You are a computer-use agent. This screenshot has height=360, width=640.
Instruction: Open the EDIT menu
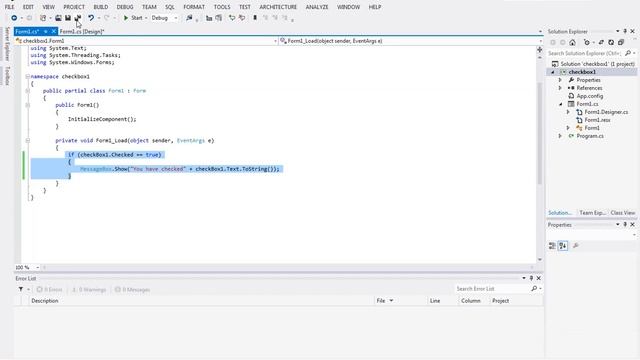coord(28,7)
